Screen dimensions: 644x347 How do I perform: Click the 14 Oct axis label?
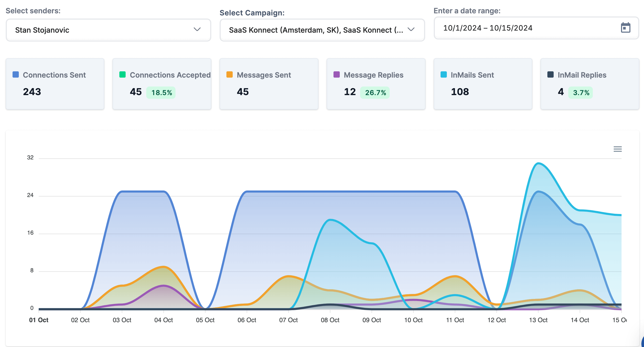[580, 320]
